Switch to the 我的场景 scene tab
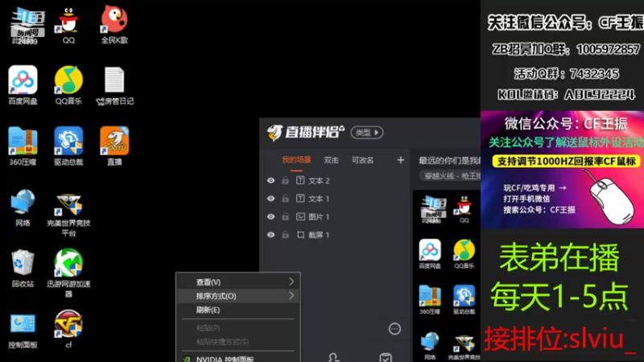 296,160
